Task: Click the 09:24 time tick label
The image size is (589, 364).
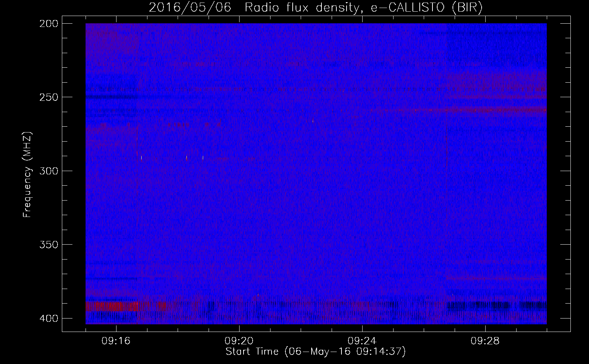Action: (x=362, y=341)
